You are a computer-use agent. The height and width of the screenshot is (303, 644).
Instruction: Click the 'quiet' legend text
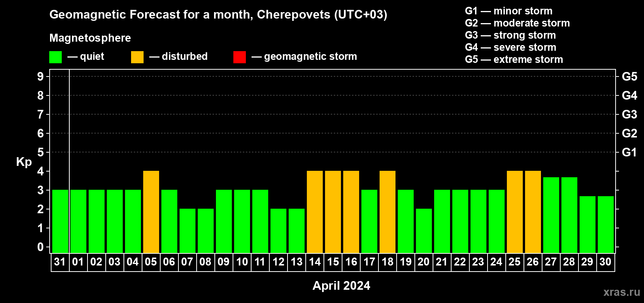click(92, 57)
